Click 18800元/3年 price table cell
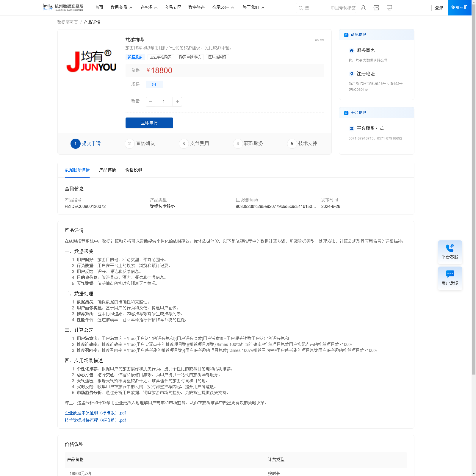The image size is (476, 476). coord(81,473)
